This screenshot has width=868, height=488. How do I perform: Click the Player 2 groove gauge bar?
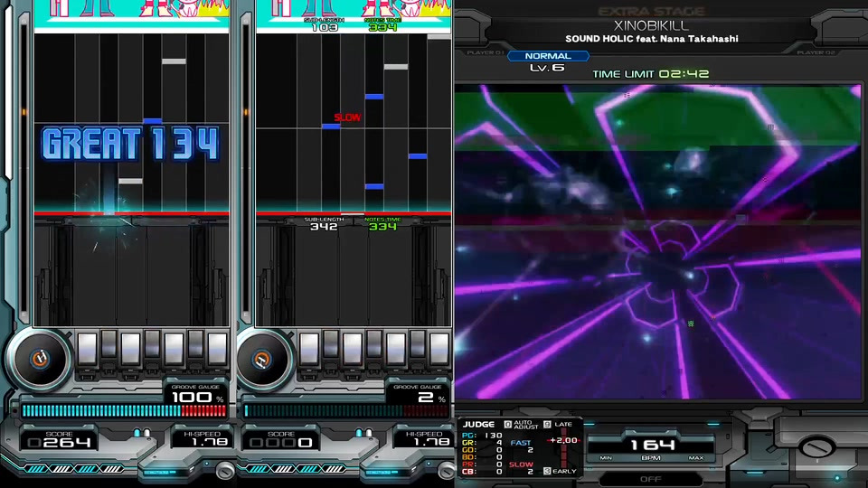tap(346, 410)
